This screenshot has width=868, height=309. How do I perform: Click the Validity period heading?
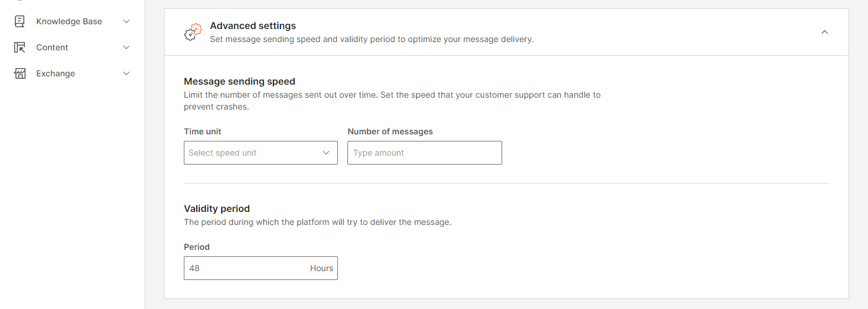point(217,208)
